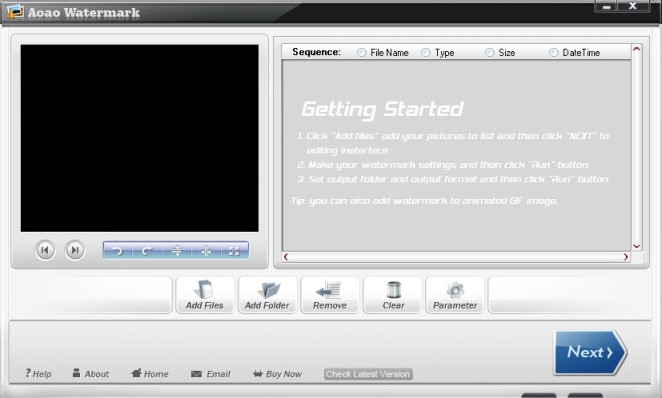The height and width of the screenshot is (398, 662).
Task: Flip the preview vertically
Action: (x=176, y=251)
